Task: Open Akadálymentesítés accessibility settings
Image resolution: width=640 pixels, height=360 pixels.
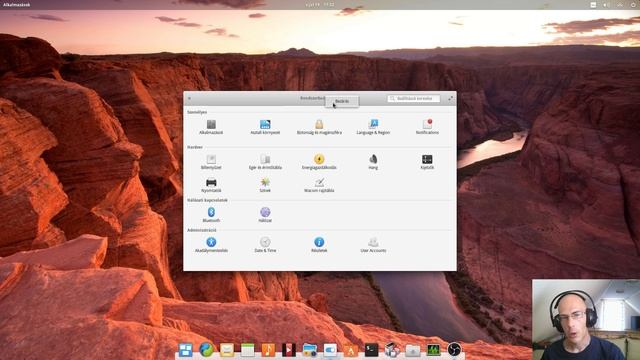Action: [x=211, y=245]
